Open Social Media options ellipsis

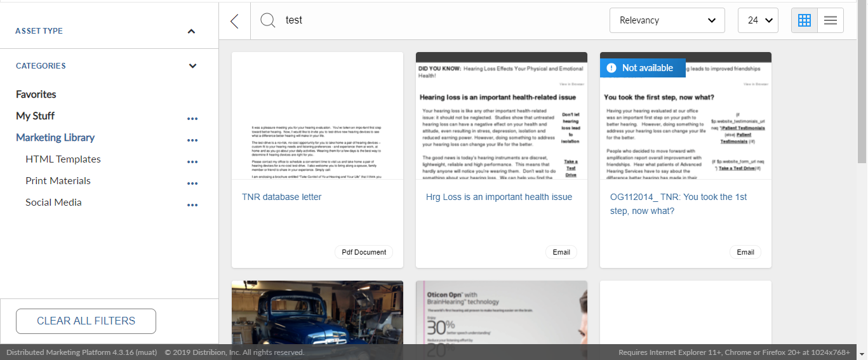coord(192,205)
